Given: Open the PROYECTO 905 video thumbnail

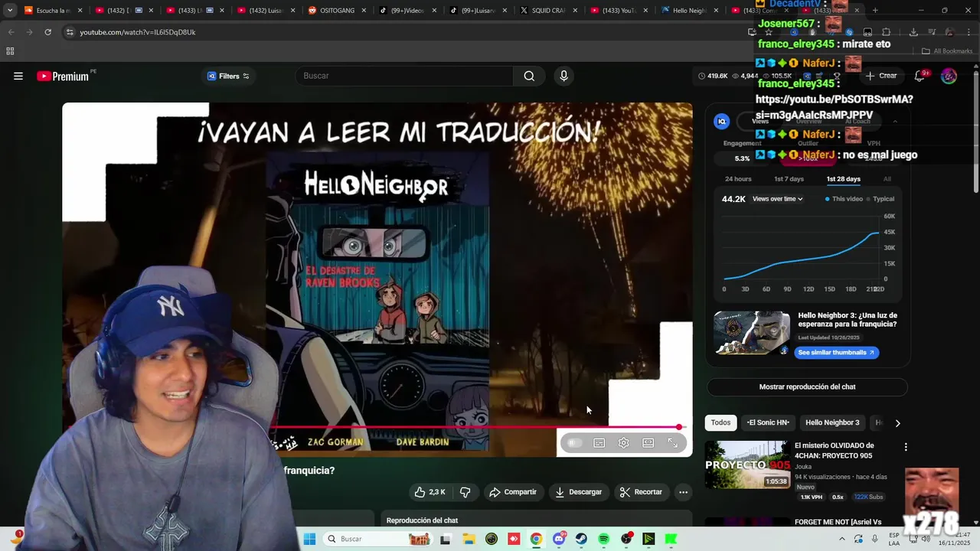Looking at the screenshot, I should point(747,465).
